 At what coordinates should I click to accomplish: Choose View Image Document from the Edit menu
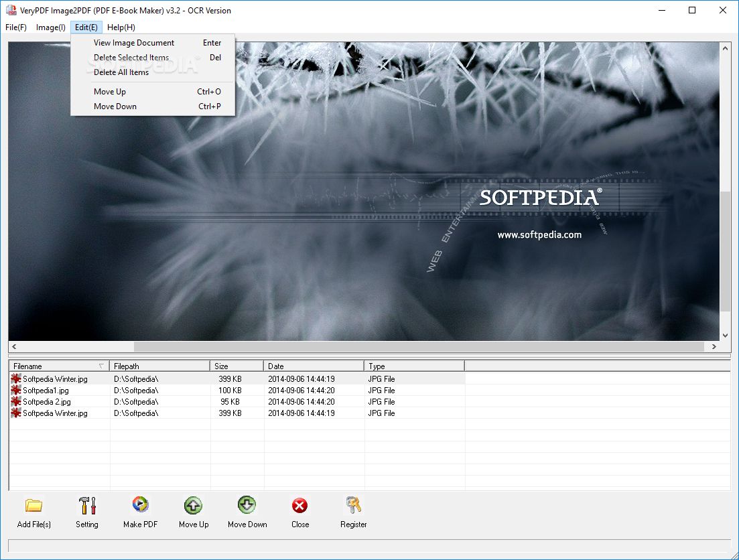point(152,43)
